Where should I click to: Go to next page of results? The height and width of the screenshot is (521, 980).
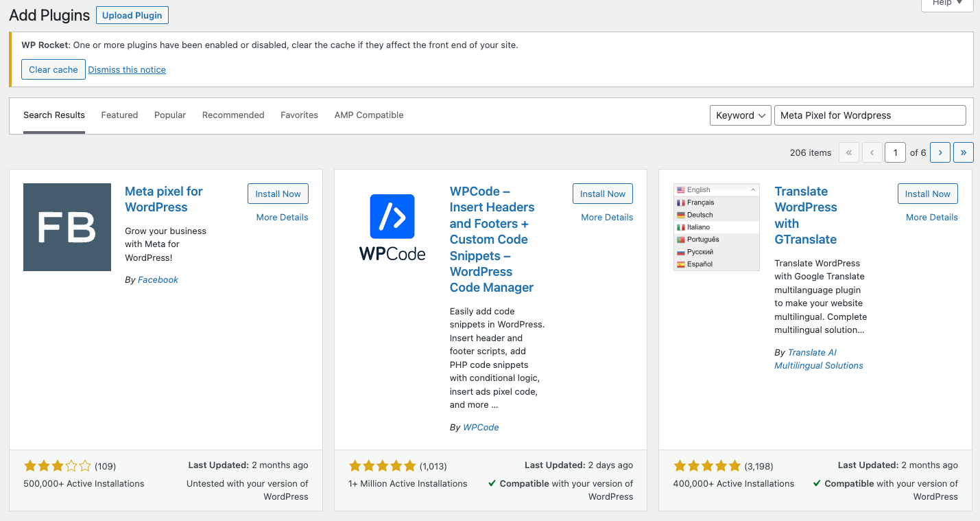point(940,152)
